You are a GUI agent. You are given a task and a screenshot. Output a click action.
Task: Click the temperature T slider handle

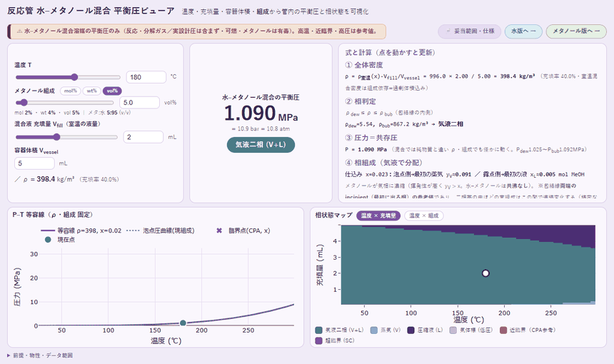tap(74, 77)
